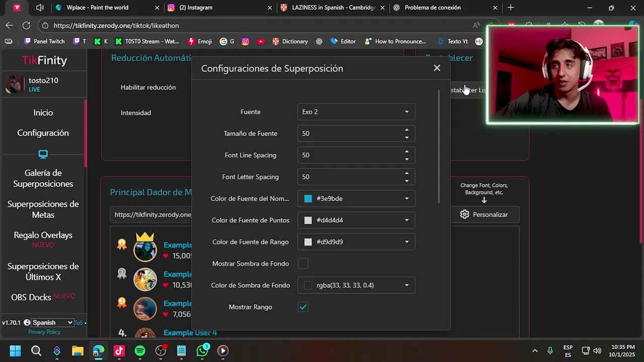Open the Editor bookmark
Image resolution: width=644 pixels, height=362 pixels.
click(x=343, y=41)
